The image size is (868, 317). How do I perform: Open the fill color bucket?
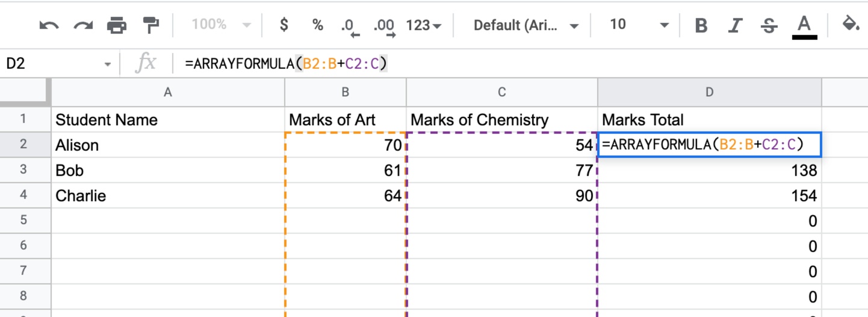(x=850, y=25)
